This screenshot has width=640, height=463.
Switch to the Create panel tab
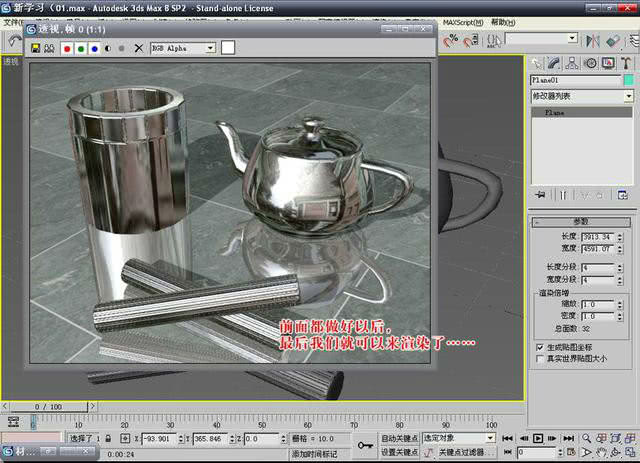click(536, 63)
